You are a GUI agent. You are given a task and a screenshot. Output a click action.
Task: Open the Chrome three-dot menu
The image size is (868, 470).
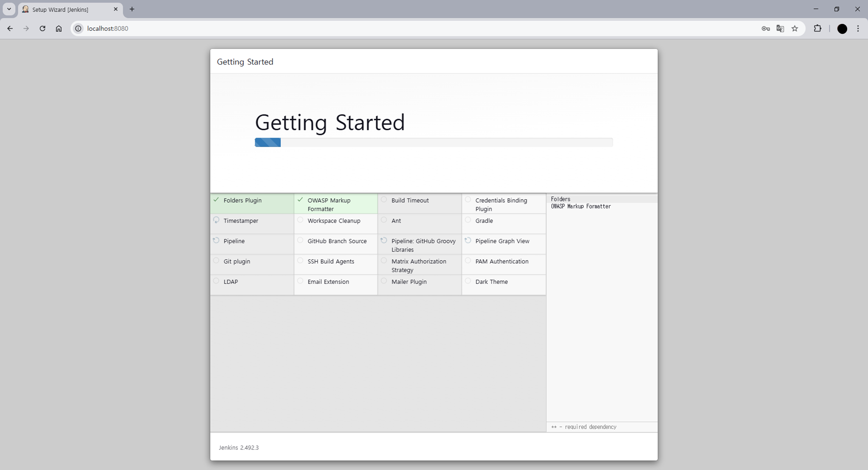(858, 29)
